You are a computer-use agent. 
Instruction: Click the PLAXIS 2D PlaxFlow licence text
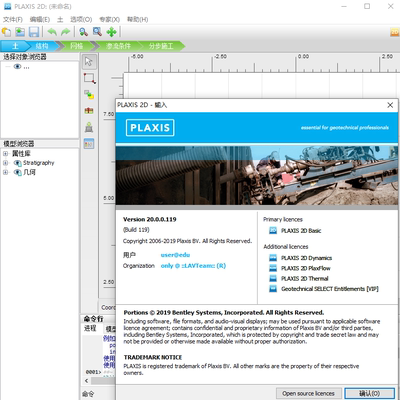pos(306,268)
